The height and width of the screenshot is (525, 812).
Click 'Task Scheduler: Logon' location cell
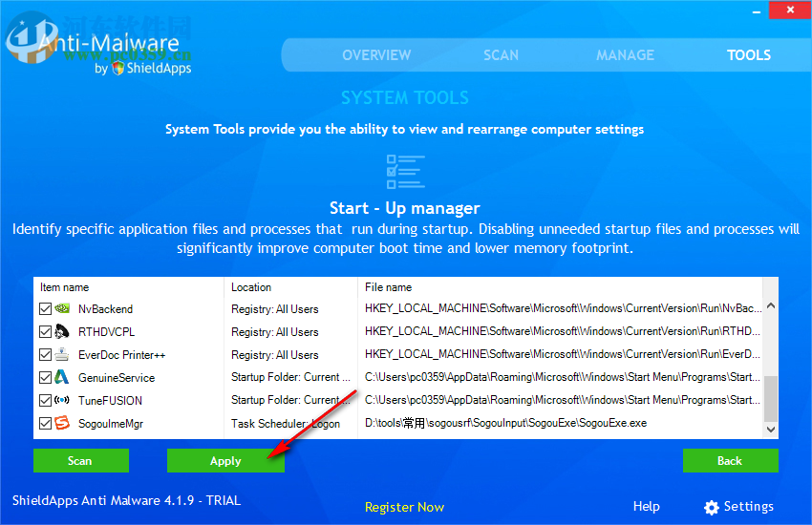pyautogui.click(x=286, y=423)
